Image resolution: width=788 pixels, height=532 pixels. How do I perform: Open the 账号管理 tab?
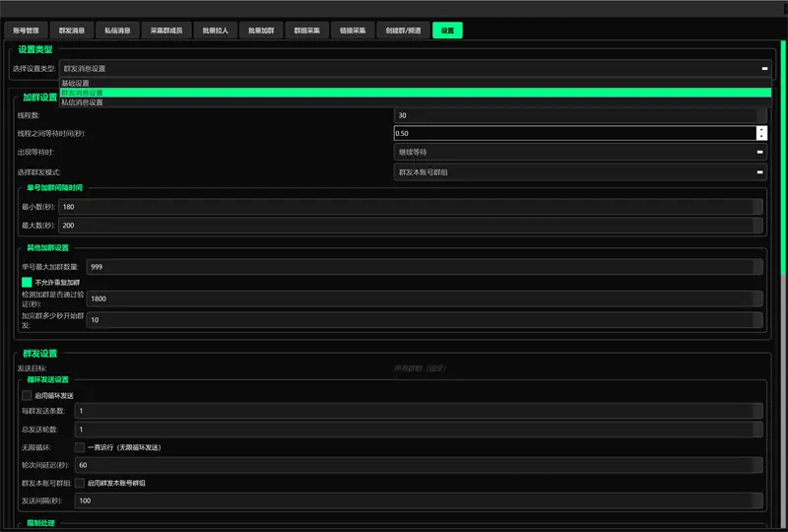click(26, 31)
